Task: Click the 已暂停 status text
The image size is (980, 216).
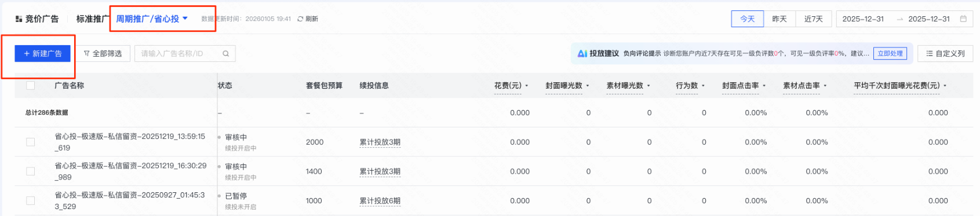Action: (x=236, y=196)
